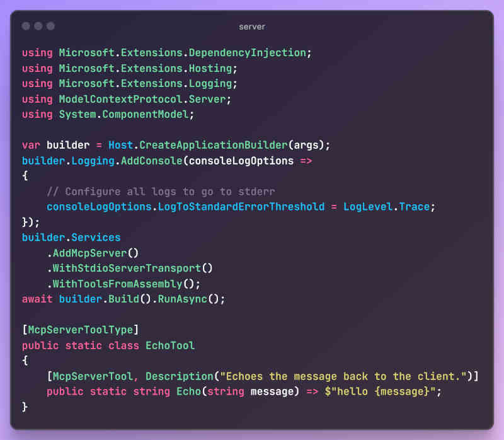Viewport: 504px width, 440px height.
Task: Click "builder.Services" line
Action: pyautogui.click(x=71, y=238)
